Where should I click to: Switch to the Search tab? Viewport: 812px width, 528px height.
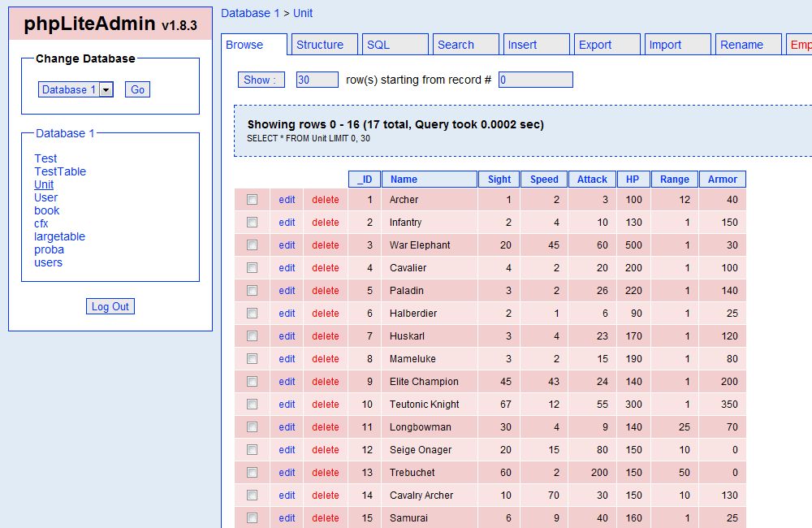(x=458, y=44)
